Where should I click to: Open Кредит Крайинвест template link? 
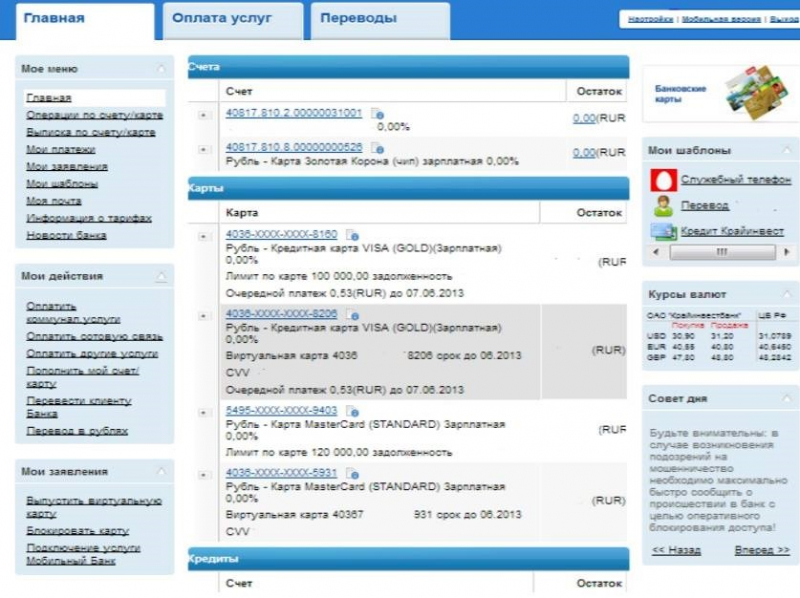(732, 231)
